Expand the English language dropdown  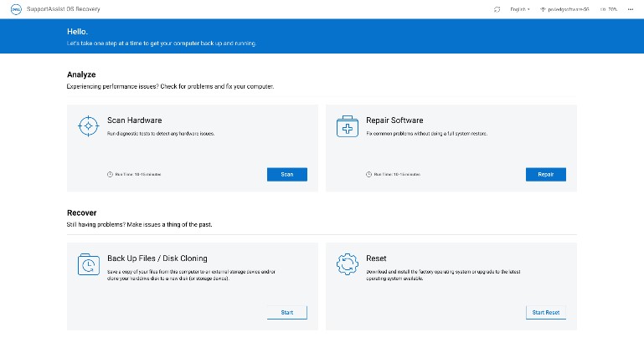[520, 9]
